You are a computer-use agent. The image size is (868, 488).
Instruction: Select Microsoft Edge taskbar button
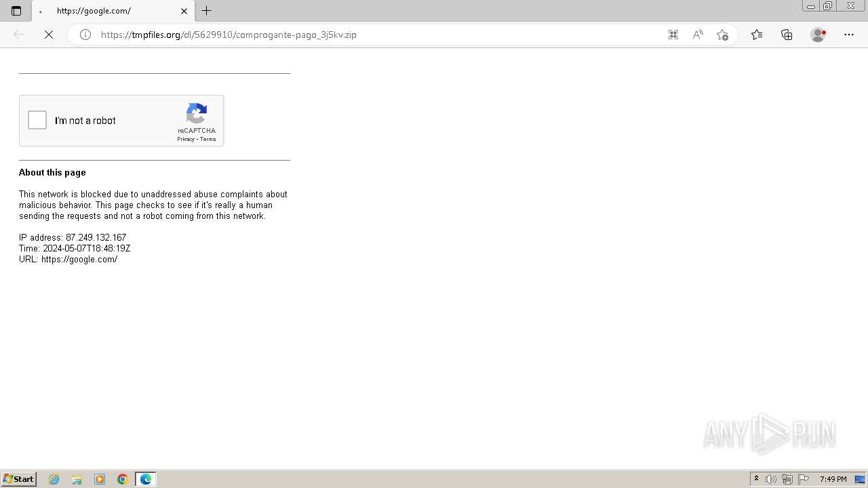coord(146,479)
